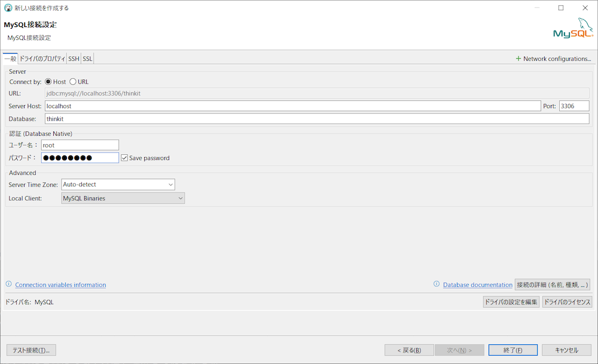This screenshot has width=598, height=364.
Task: Toggle the Save password checkbox
Action: click(x=124, y=158)
